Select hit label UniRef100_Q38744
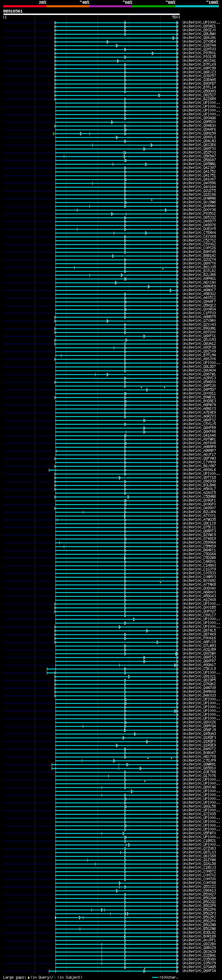The height and width of the screenshot is (980, 222). 199,45
